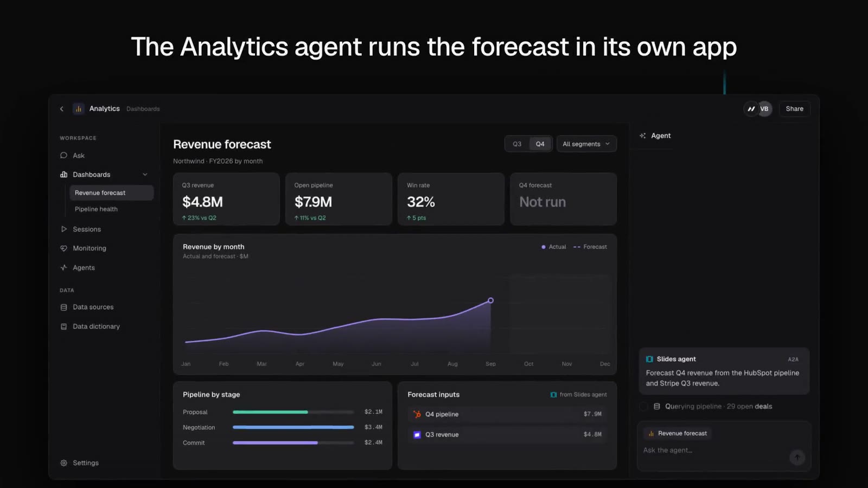The width and height of the screenshot is (868, 488).
Task: Click the '23% vs Q2' change indicator
Action: [x=199, y=218]
